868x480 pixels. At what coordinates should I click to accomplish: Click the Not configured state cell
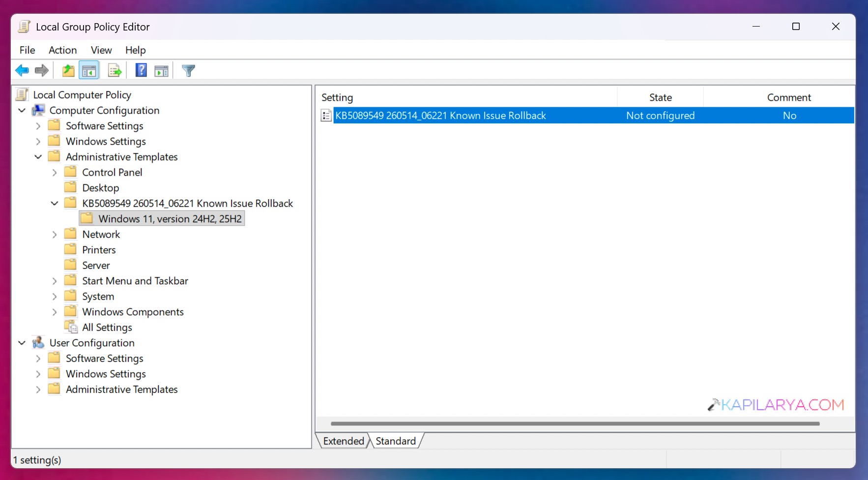point(660,116)
